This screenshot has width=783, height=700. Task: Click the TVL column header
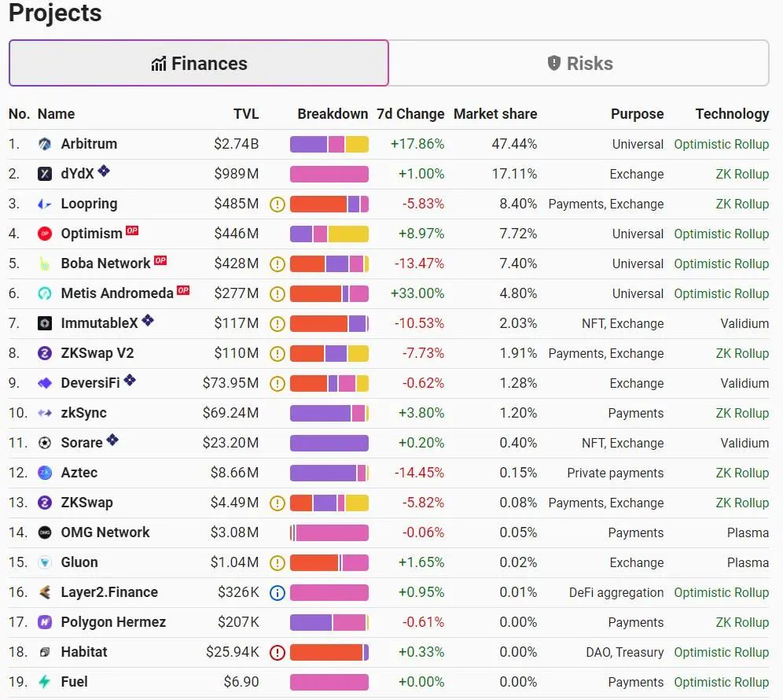click(x=246, y=114)
